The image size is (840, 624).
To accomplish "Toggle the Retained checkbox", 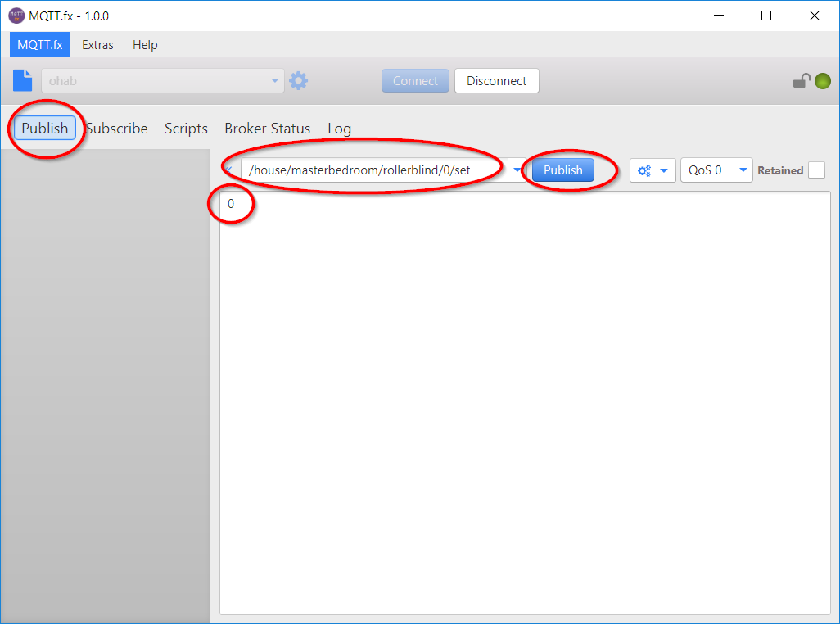I will coord(816,170).
